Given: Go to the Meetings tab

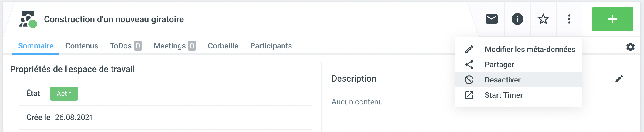Looking at the screenshot, I should [174, 46].
